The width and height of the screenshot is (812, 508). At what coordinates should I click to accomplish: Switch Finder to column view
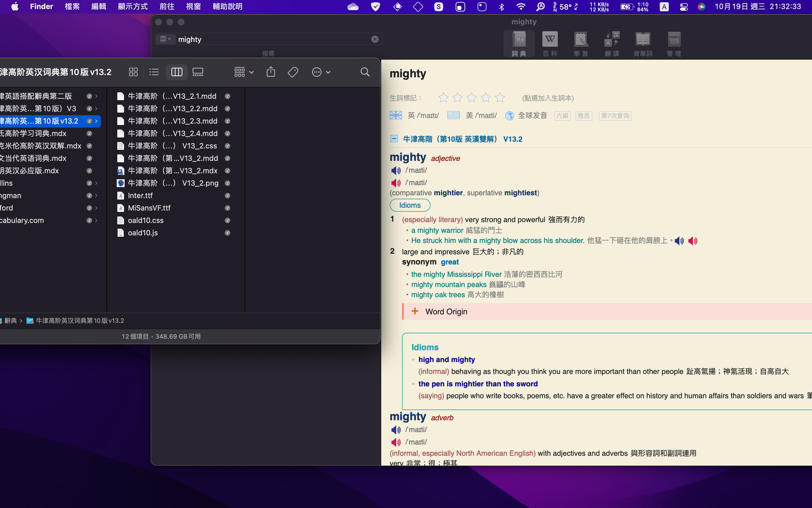pos(177,72)
